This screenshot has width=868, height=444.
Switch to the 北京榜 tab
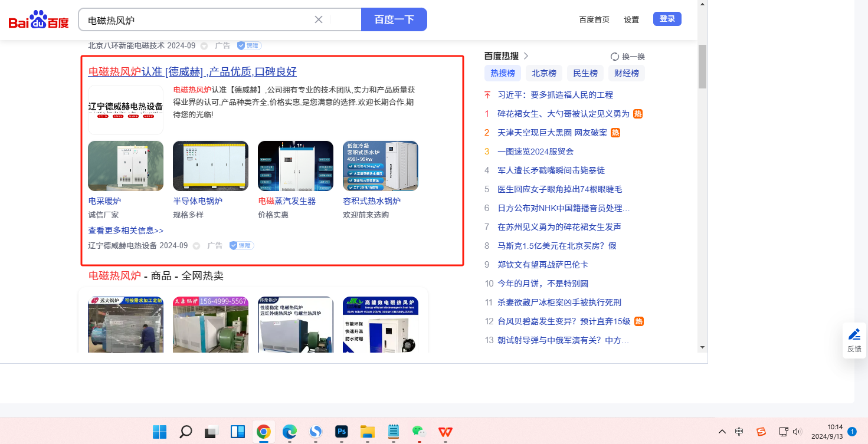[x=543, y=73]
